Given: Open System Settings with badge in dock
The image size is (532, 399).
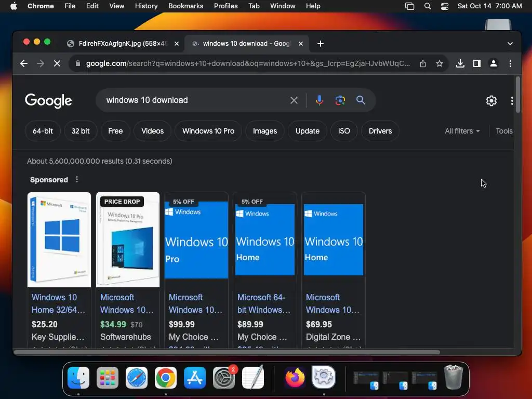Looking at the screenshot, I should pos(224,378).
